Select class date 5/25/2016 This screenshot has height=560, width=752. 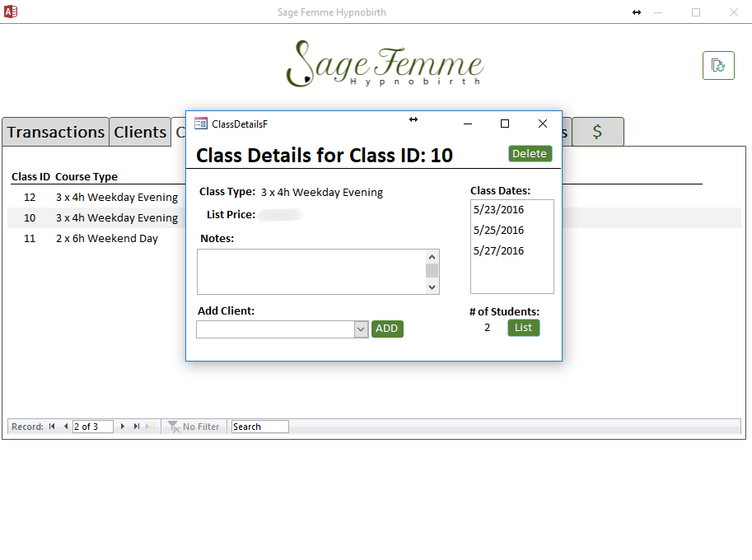pyautogui.click(x=499, y=230)
